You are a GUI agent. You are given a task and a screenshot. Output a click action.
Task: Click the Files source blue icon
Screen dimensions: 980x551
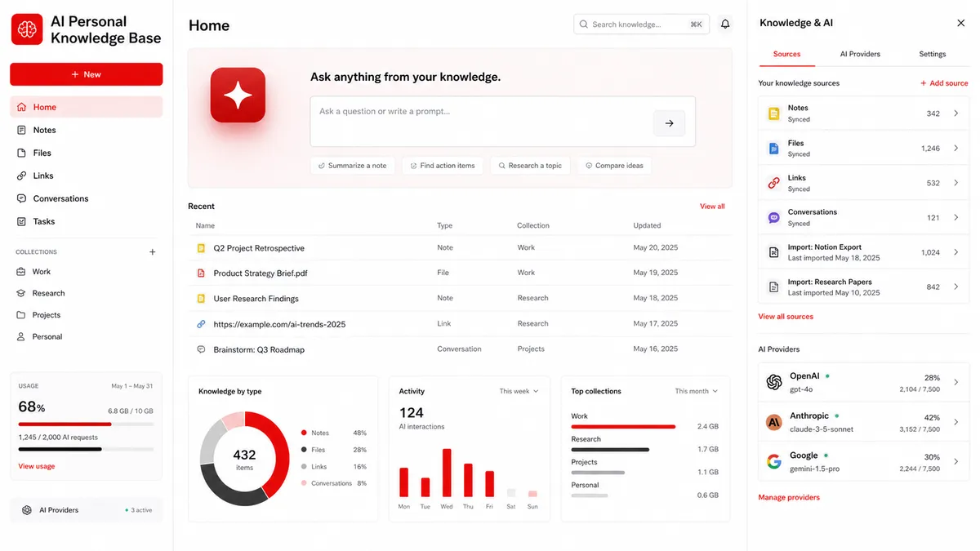click(x=773, y=149)
